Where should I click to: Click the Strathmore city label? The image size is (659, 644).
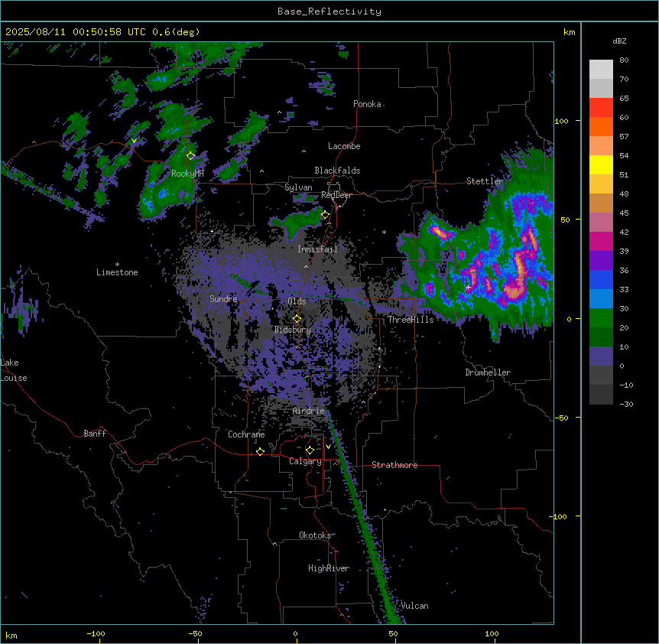click(394, 465)
